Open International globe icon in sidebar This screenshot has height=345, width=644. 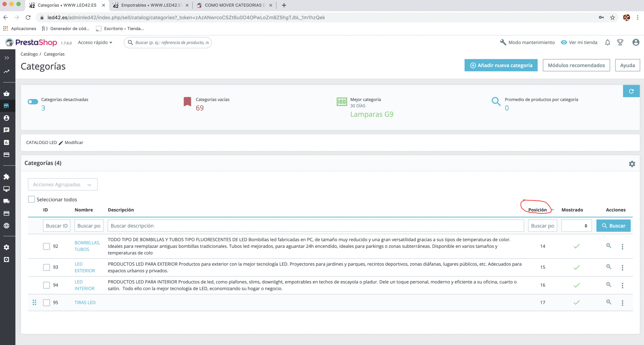[6, 225]
